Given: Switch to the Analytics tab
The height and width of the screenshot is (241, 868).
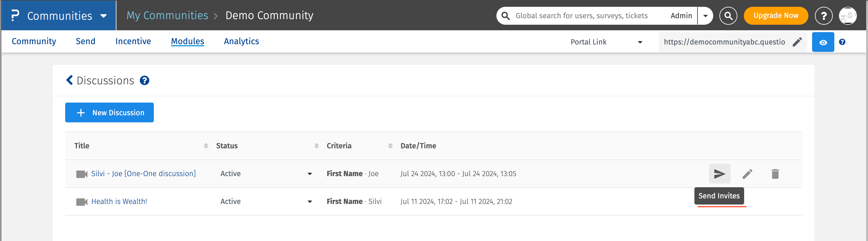Looking at the screenshot, I should [241, 41].
